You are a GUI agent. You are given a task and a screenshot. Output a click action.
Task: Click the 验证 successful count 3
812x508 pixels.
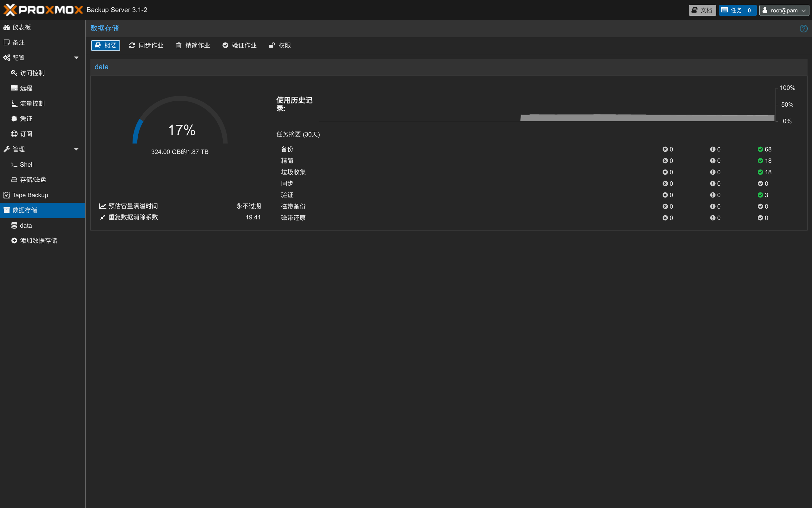766,195
